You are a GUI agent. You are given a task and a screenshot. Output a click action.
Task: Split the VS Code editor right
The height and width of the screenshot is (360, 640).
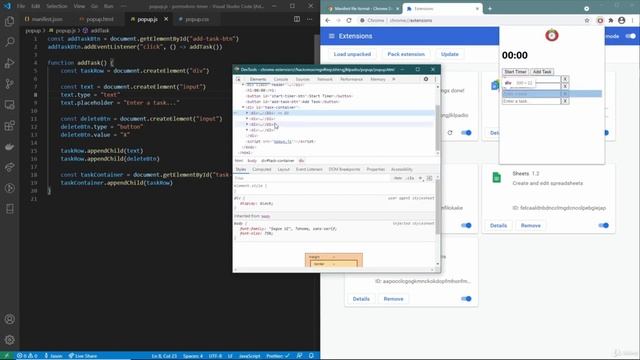click(x=297, y=19)
